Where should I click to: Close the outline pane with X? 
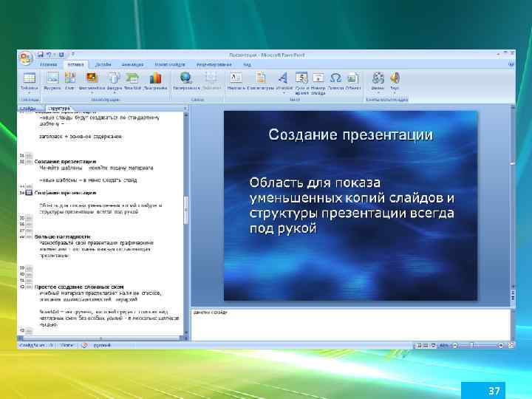click(x=185, y=108)
